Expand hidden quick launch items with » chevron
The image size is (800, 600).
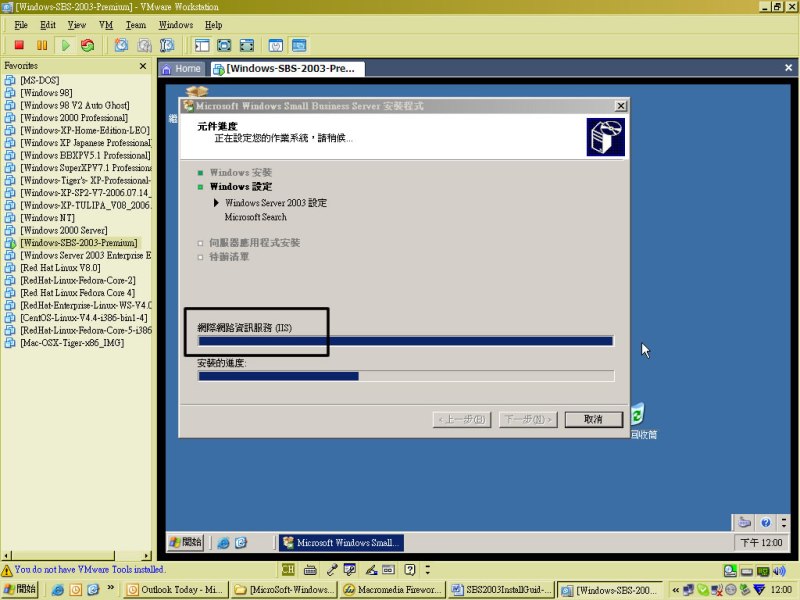tap(111, 588)
